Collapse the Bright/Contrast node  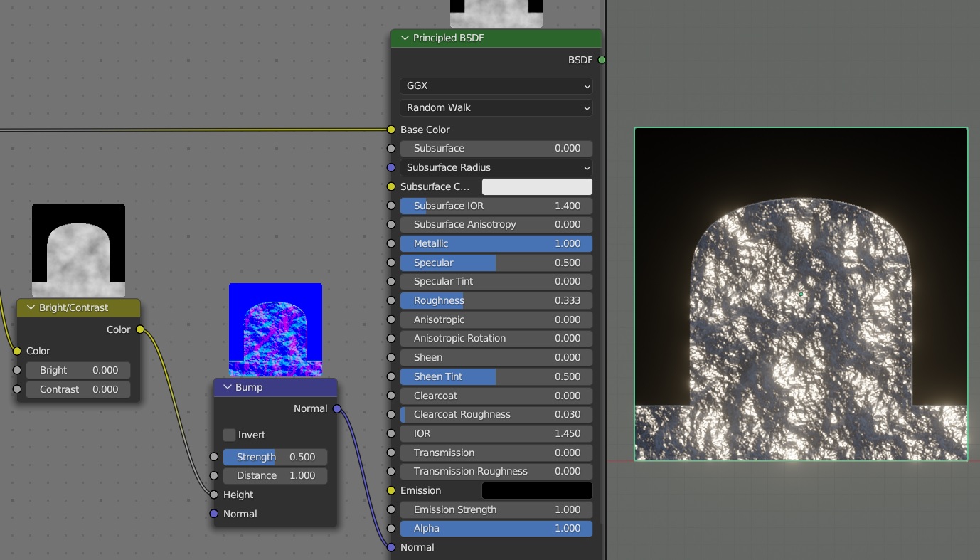click(x=31, y=307)
